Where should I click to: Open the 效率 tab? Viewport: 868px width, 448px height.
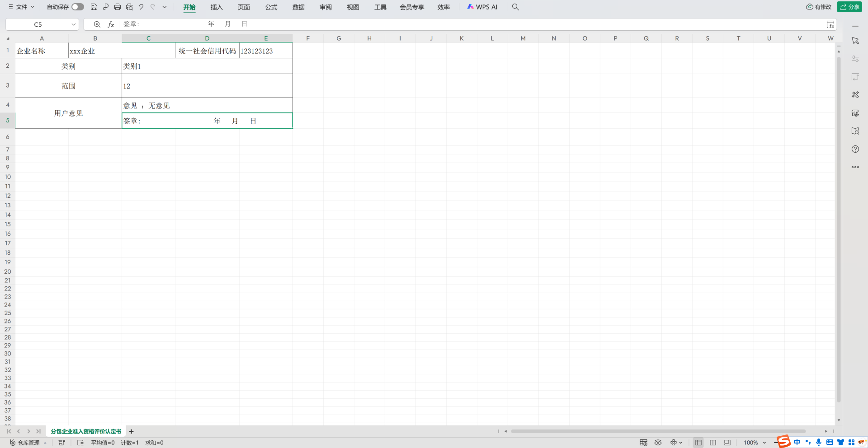(x=443, y=7)
